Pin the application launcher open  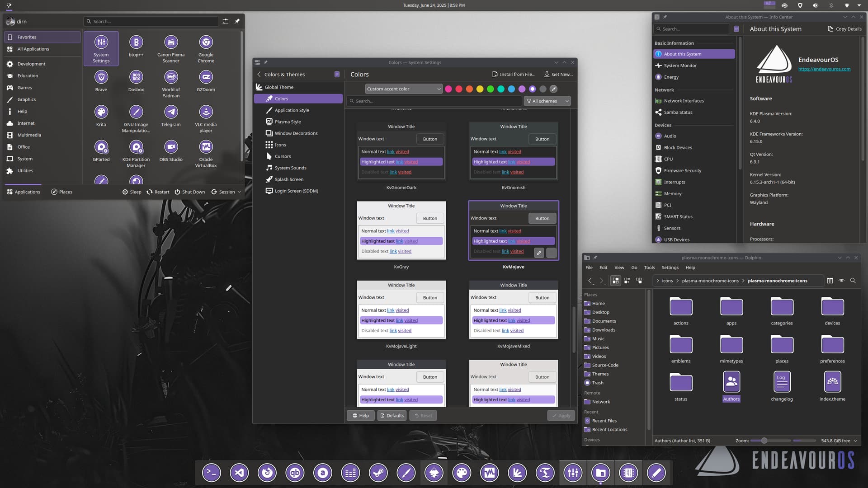[237, 21]
